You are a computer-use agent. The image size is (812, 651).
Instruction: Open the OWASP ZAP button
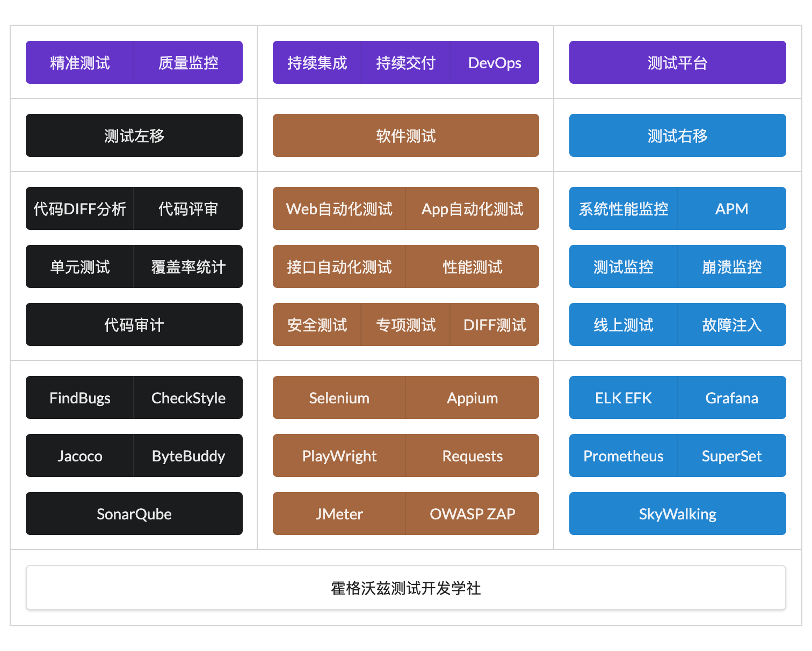click(x=473, y=513)
